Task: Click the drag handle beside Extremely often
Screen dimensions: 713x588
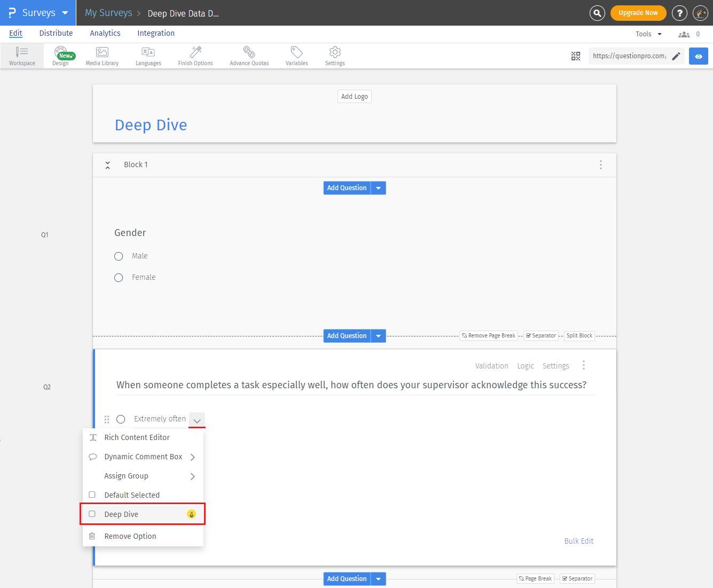Action: pos(107,419)
